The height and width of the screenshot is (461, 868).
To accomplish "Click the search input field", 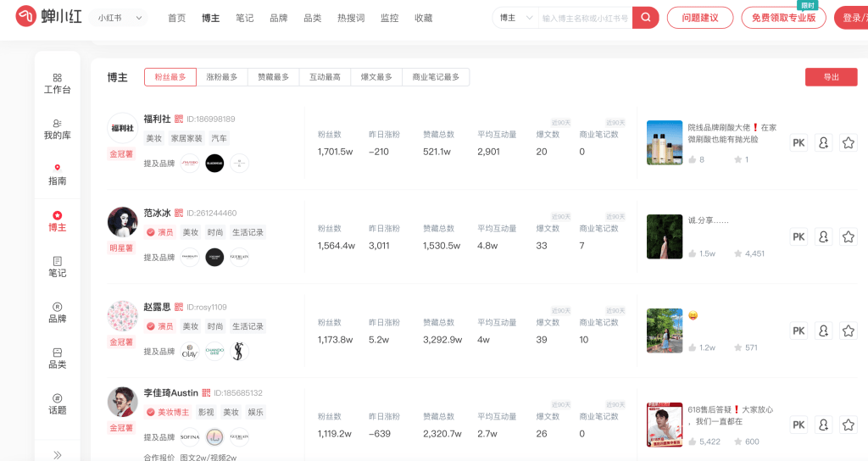I will point(585,18).
